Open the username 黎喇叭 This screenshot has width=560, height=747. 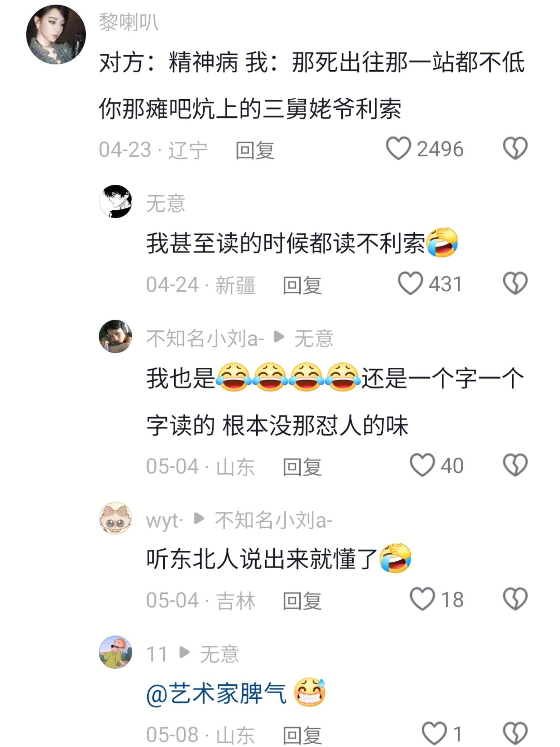pyautogui.click(x=129, y=22)
